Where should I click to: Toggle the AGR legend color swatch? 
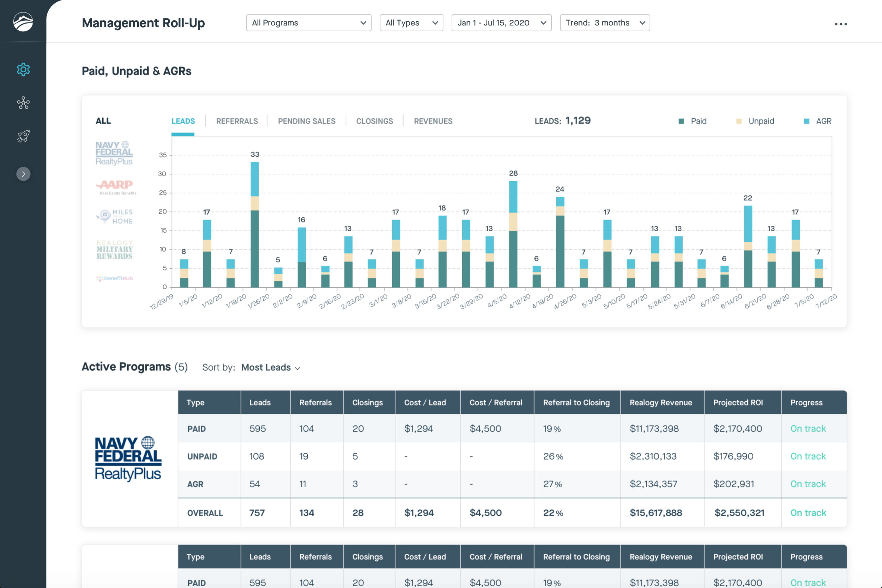tap(807, 121)
